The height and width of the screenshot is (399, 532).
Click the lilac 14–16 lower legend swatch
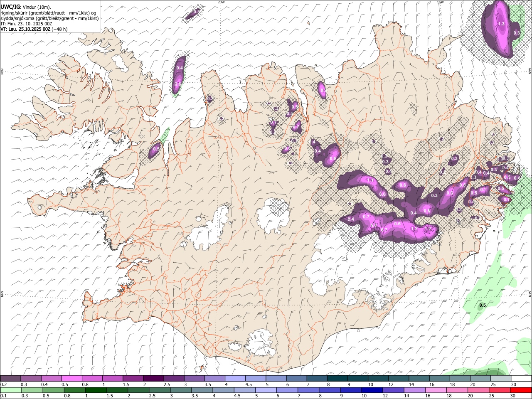(x=415, y=390)
